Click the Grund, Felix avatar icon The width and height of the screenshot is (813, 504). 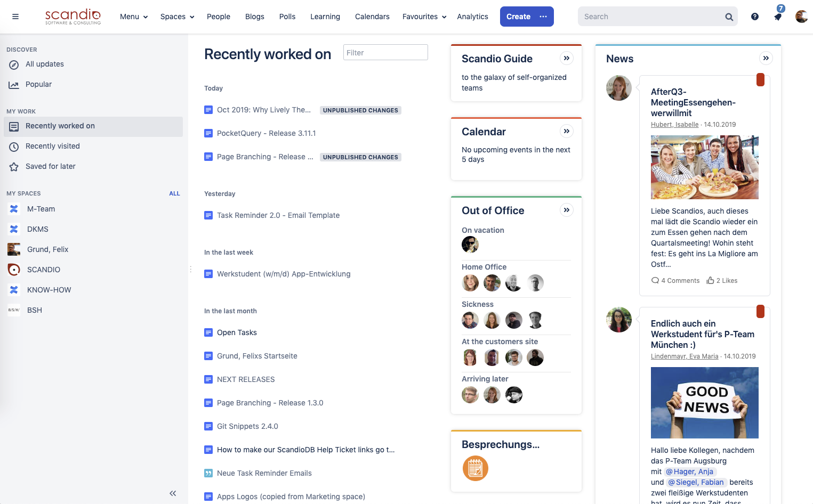pyautogui.click(x=14, y=249)
